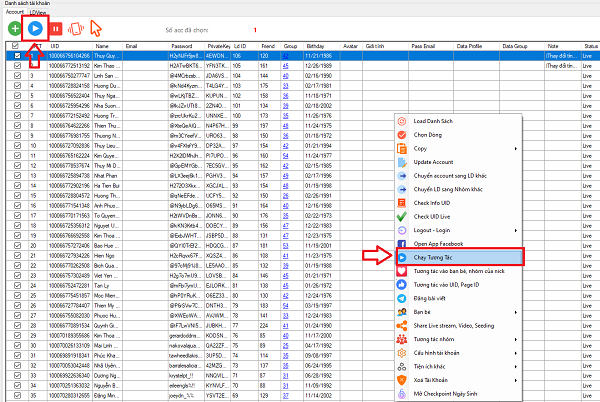The height and width of the screenshot is (402, 600).
Task: Expand the Tương tác nhóm submenu
Action: click(x=516, y=339)
